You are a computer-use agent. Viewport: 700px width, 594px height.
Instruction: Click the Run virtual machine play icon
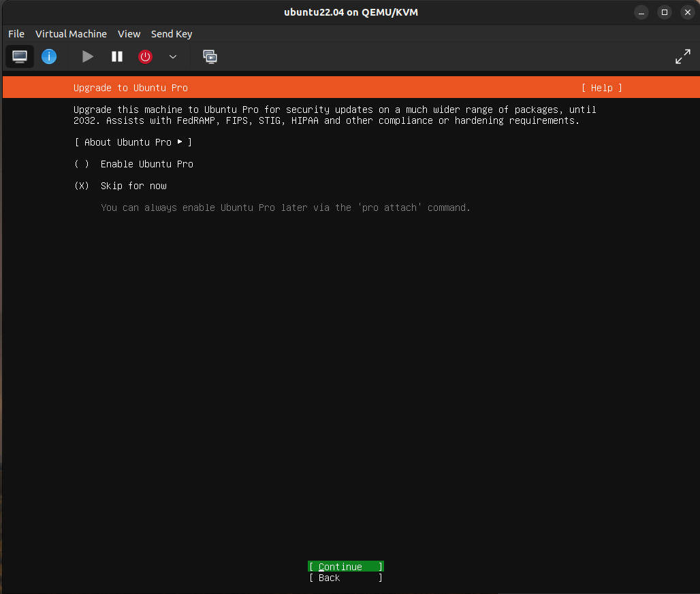pyautogui.click(x=87, y=56)
